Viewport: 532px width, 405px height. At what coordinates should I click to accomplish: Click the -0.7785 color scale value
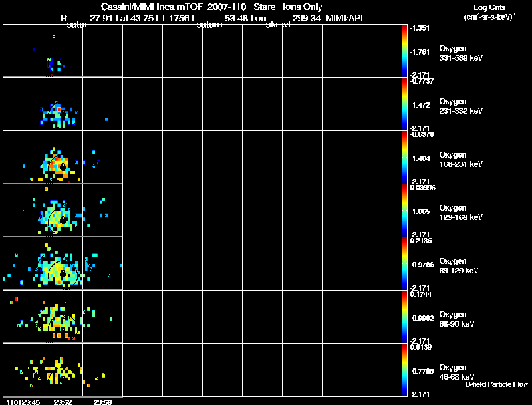click(422, 372)
